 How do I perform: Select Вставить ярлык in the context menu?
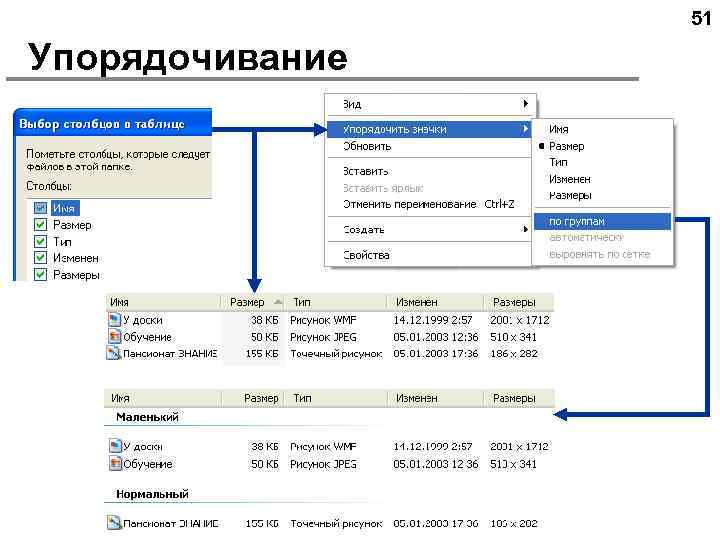click(x=429, y=188)
